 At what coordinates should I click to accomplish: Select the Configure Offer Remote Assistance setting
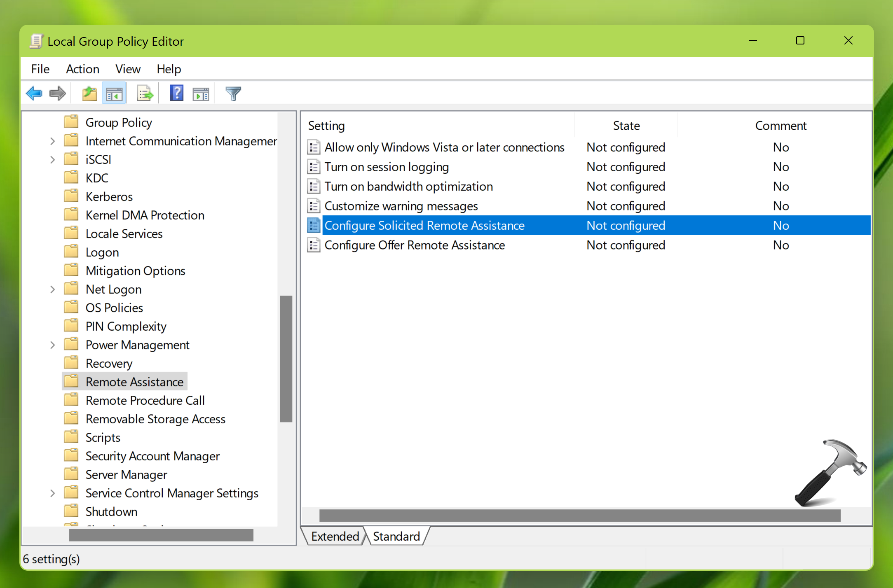pos(414,245)
